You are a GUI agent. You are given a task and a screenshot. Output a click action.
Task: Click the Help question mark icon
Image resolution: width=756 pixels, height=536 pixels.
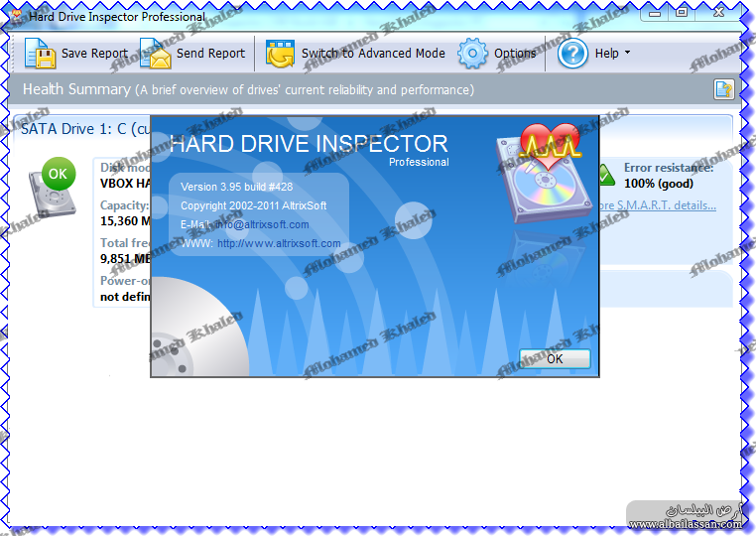(572, 53)
